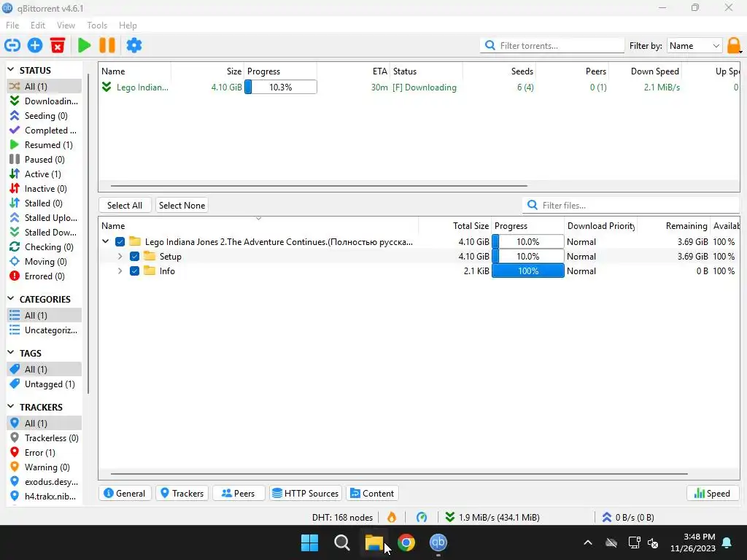The width and height of the screenshot is (747, 560).
Task: Open the Edit menu
Action: coord(38,26)
